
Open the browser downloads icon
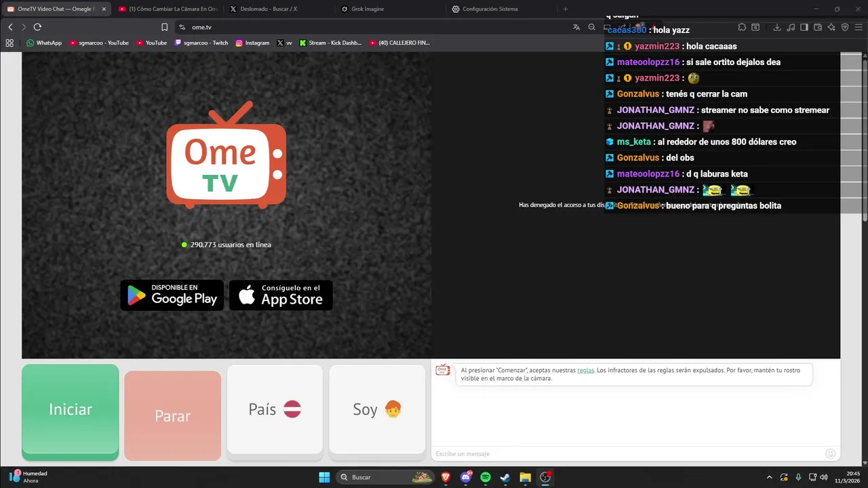[x=776, y=27]
